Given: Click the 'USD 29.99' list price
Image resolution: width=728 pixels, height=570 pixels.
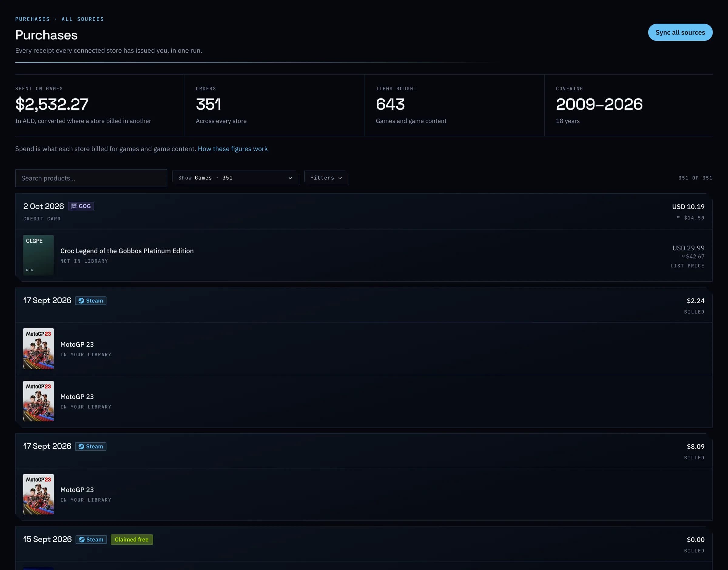Looking at the screenshot, I should (x=688, y=248).
